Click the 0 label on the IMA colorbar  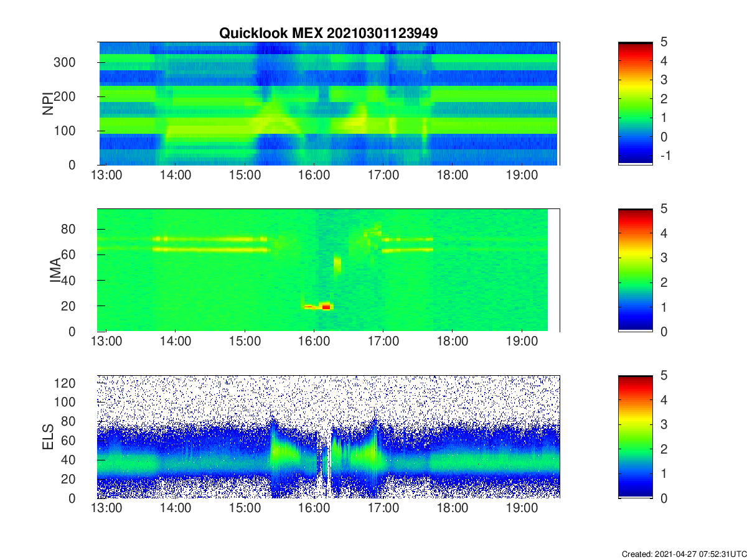pyautogui.click(x=664, y=332)
